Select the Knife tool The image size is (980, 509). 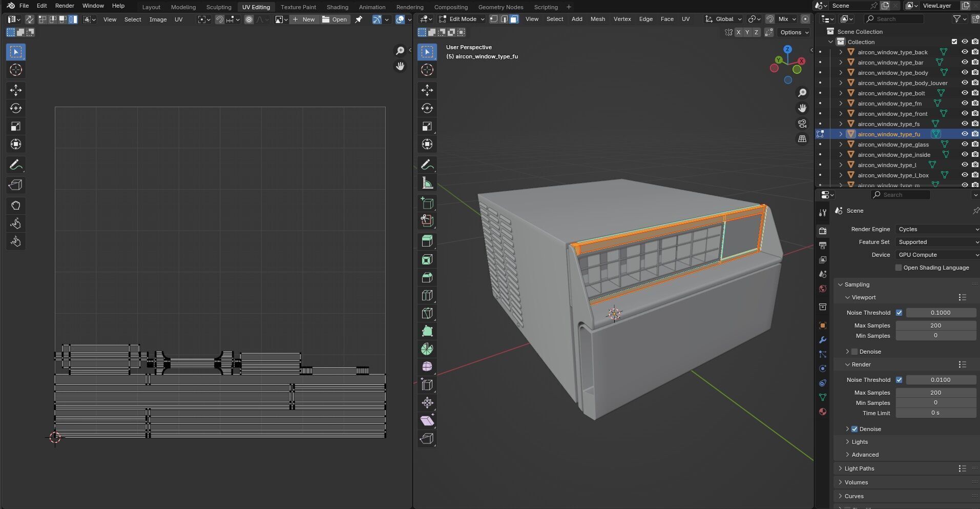[x=427, y=313]
